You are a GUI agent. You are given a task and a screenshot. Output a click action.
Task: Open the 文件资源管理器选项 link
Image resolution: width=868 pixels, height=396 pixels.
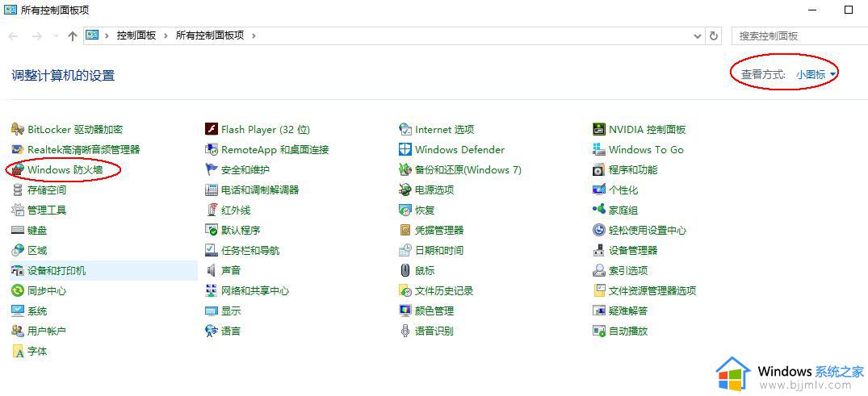tap(652, 290)
